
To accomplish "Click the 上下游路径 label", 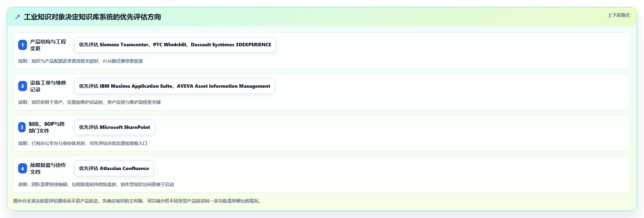I will 619,15.
